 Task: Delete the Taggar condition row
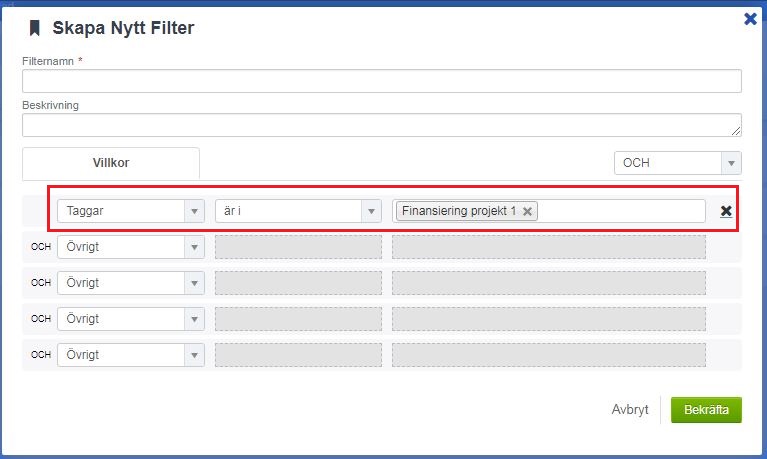coord(726,211)
